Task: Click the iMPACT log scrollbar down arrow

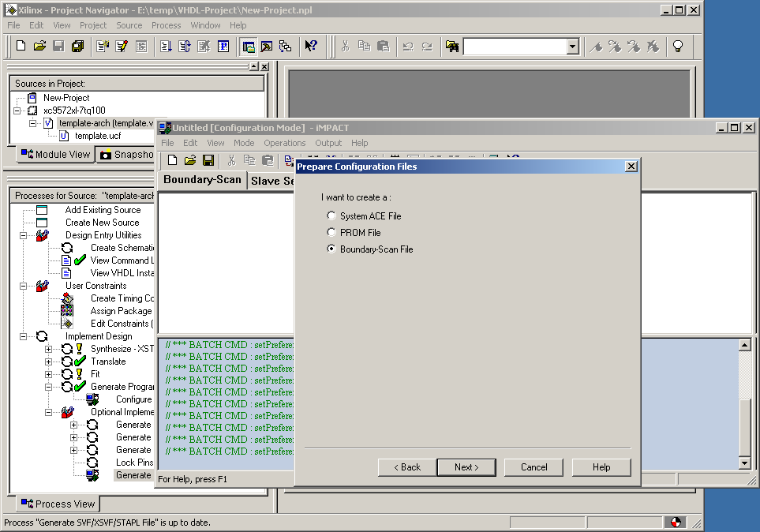Action: click(x=745, y=463)
